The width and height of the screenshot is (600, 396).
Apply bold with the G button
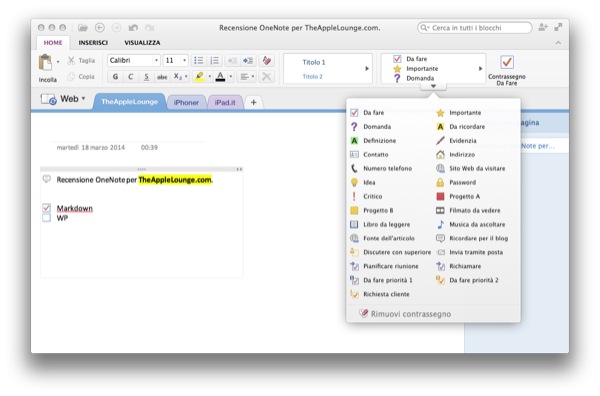coord(115,77)
